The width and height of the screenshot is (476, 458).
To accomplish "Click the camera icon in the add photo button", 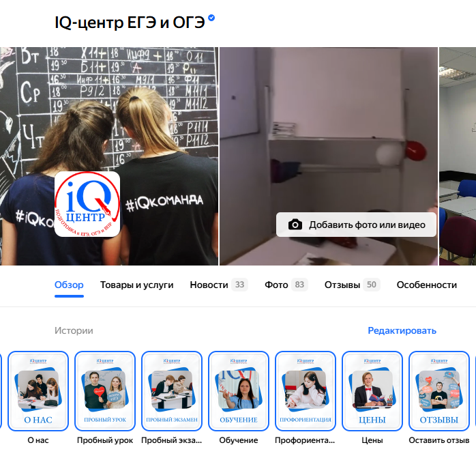I will (x=295, y=225).
